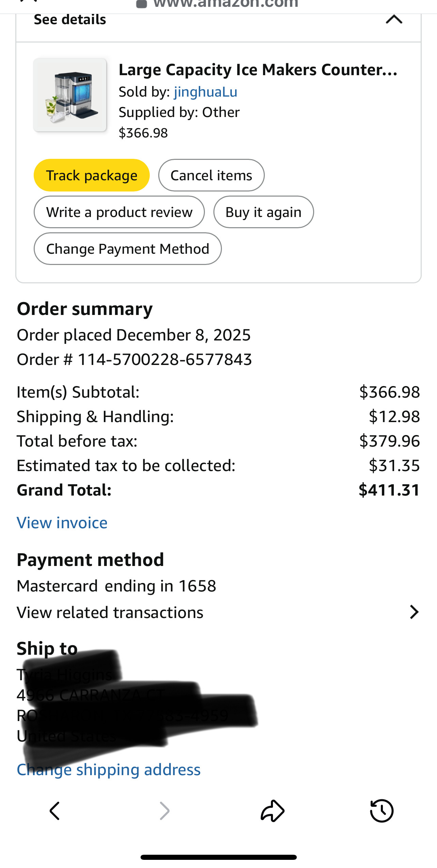Click the related transactions chevron arrow
Screen dimensions: 437x868
coord(414,612)
